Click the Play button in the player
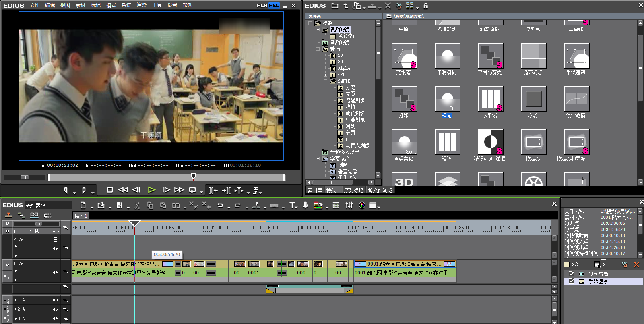Image resolution: width=644 pixels, height=324 pixels. (x=151, y=190)
